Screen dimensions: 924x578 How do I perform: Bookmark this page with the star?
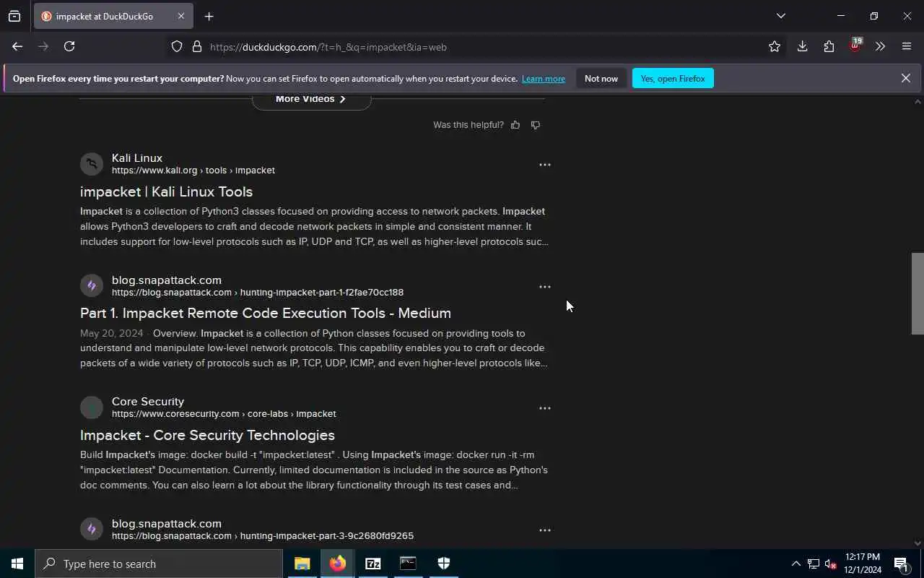pos(775,46)
